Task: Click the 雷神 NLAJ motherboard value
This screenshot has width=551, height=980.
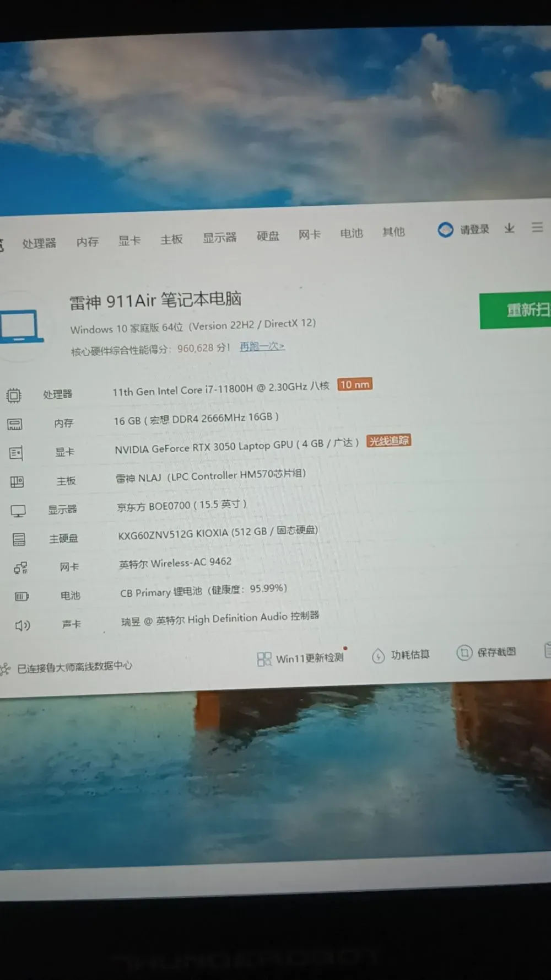Action: click(x=210, y=475)
